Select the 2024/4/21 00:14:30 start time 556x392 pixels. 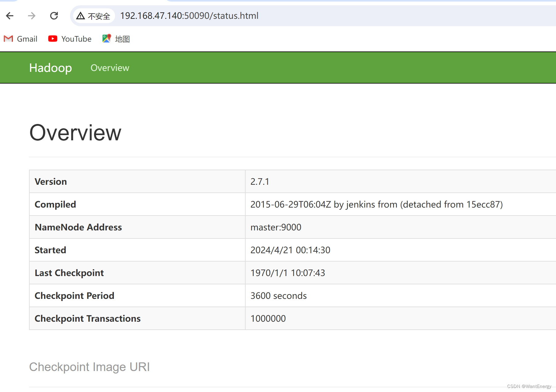point(290,250)
